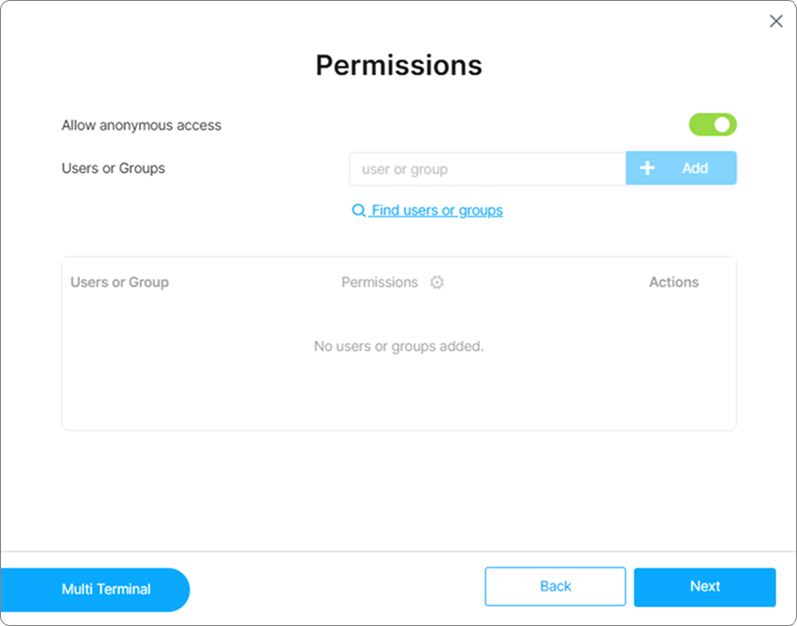The height and width of the screenshot is (626, 797).
Task: Click the Permissions dialog title
Action: tap(398, 66)
